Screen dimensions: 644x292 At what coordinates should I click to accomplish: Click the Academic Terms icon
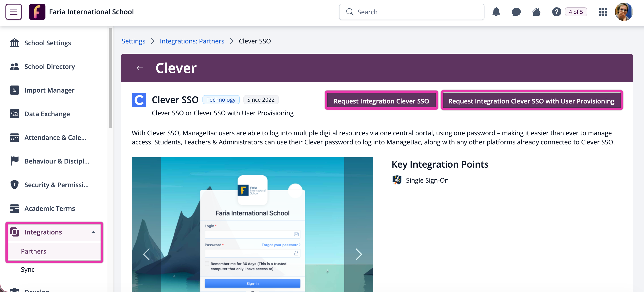pyautogui.click(x=15, y=208)
